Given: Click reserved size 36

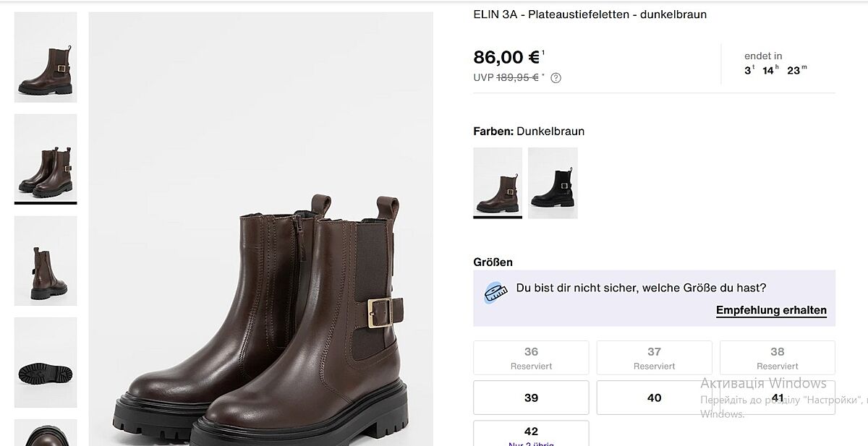Looking at the screenshot, I should [531, 358].
